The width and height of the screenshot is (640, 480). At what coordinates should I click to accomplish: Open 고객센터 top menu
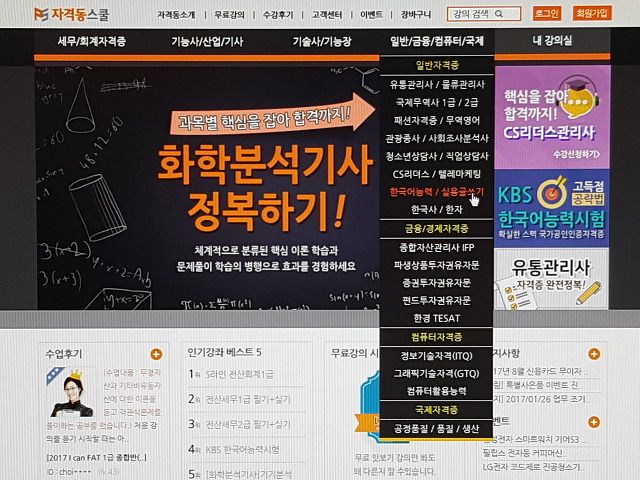327,15
